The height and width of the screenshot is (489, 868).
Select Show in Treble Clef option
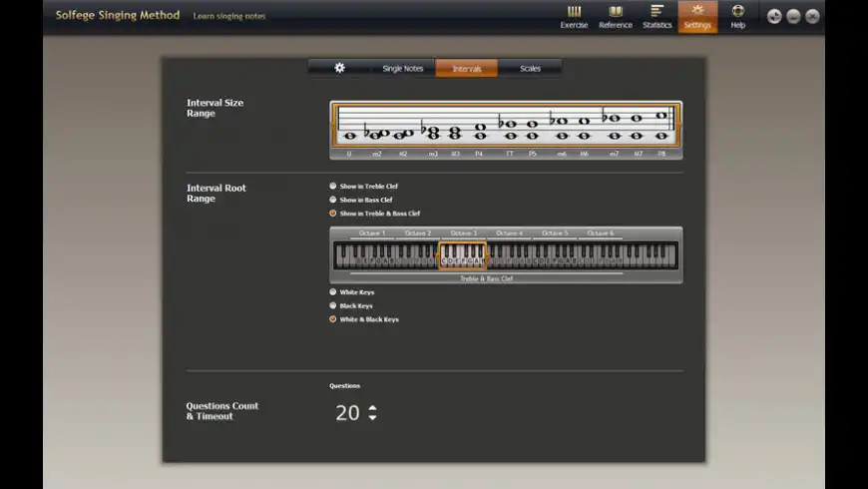tap(333, 186)
